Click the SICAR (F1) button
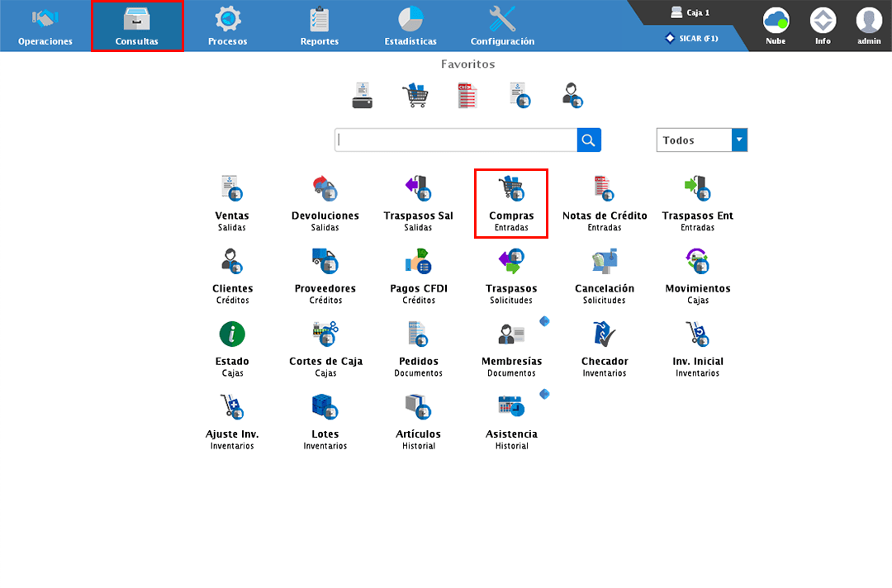The height and width of the screenshot is (588, 892). coord(692,38)
